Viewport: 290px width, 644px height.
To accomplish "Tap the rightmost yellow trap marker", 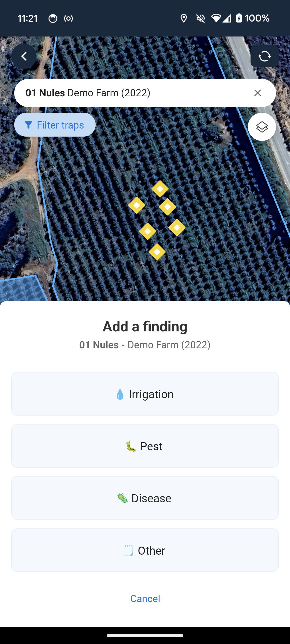I will (177, 228).
